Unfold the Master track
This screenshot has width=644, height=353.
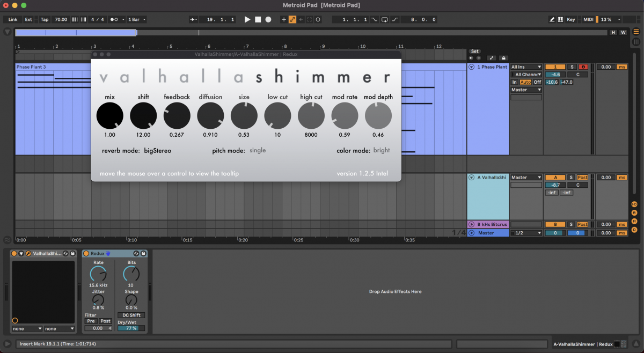[x=472, y=233]
